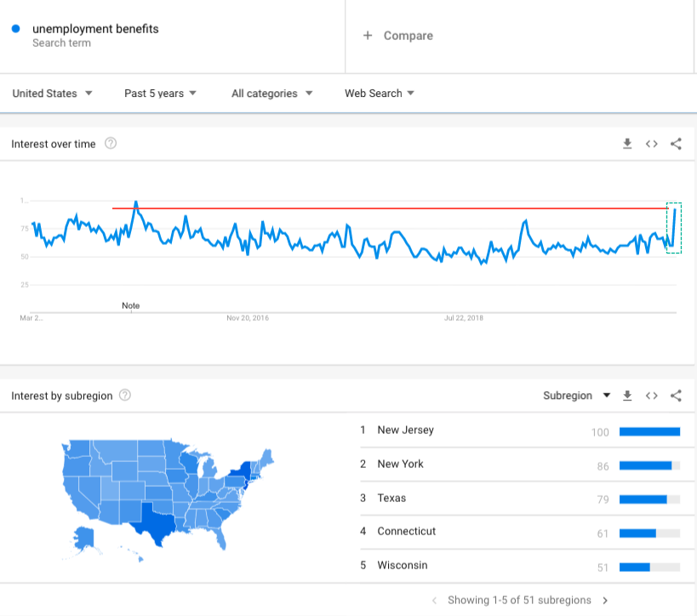Share the Interest by subregion card
The image size is (697, 616).
[x=676, y=396]
